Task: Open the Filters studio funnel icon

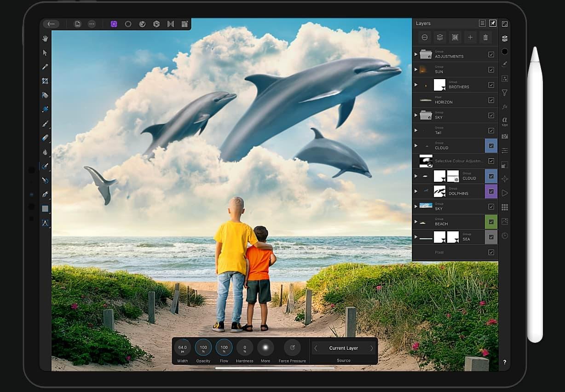Action: tap(505, 93)
